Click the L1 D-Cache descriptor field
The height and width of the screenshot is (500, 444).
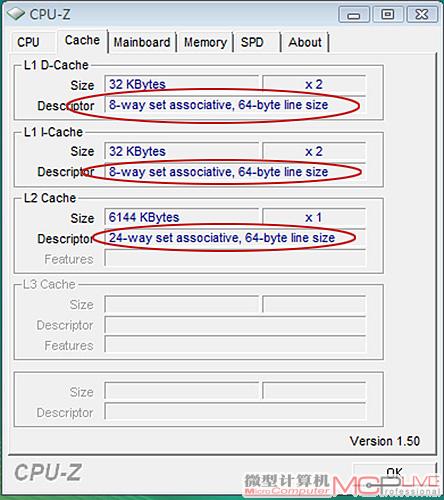(x=235, y=105)
